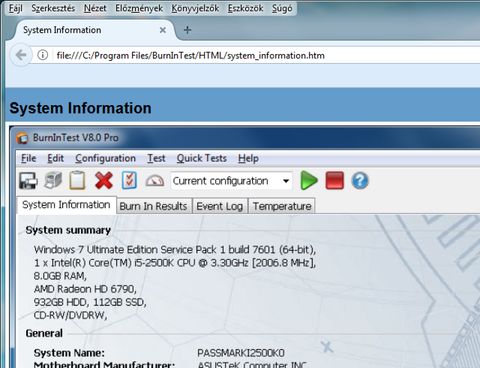Open the BurnInTest Test menu

156,158
